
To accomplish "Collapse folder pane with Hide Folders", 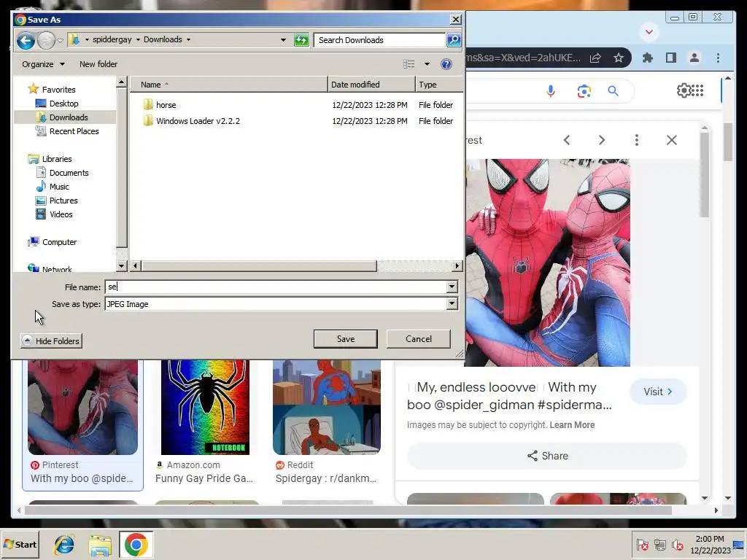I will tap(52, 341).
